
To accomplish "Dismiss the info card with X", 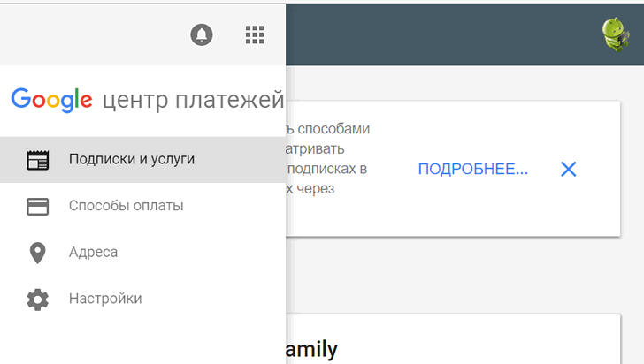I will tap(569, 169).
